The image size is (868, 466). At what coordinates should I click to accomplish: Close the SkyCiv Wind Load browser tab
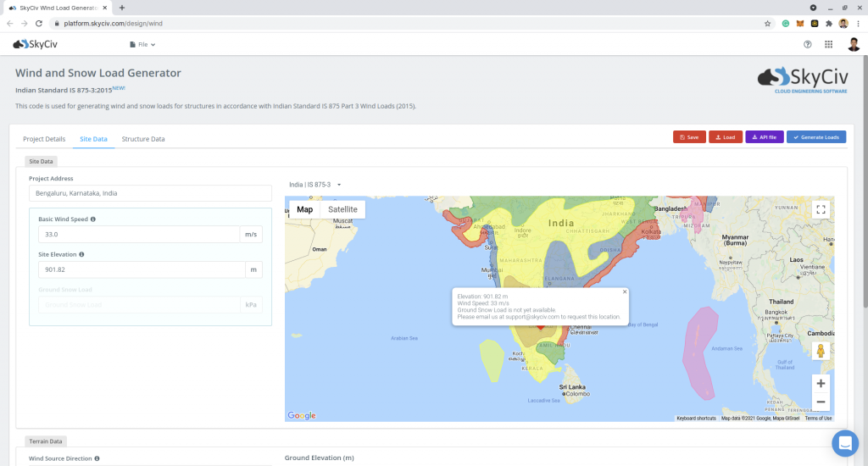point(105,8)
